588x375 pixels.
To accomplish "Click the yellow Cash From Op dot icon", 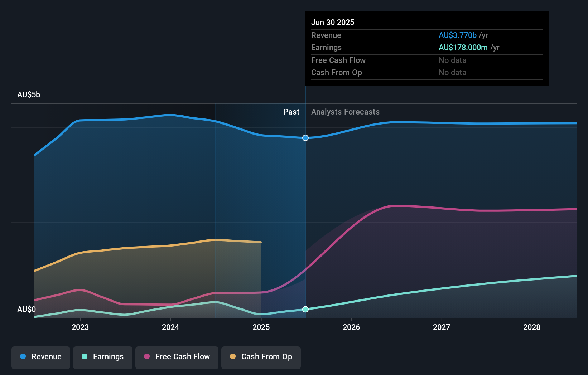I will pyautogui.click(x=233, y=357).
